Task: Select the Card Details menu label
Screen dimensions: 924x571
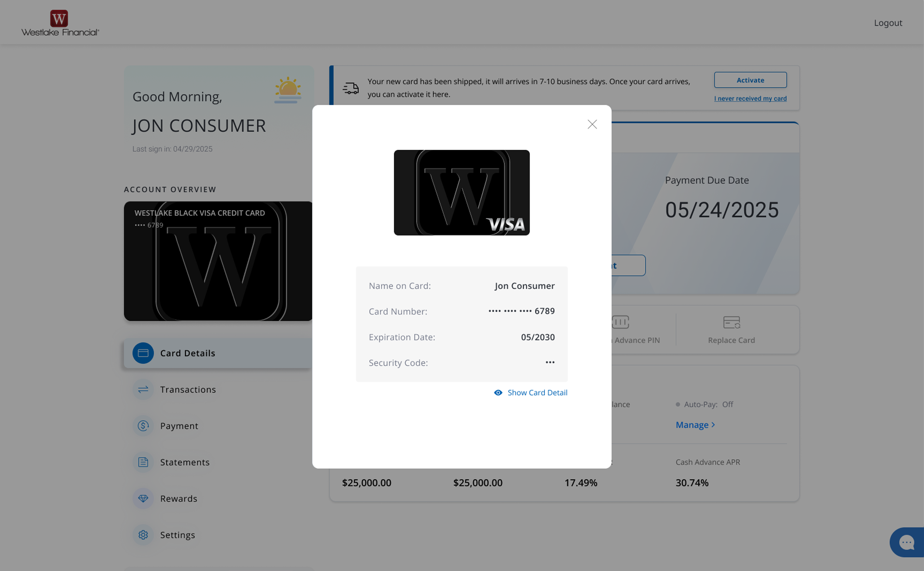Action: 188,353
